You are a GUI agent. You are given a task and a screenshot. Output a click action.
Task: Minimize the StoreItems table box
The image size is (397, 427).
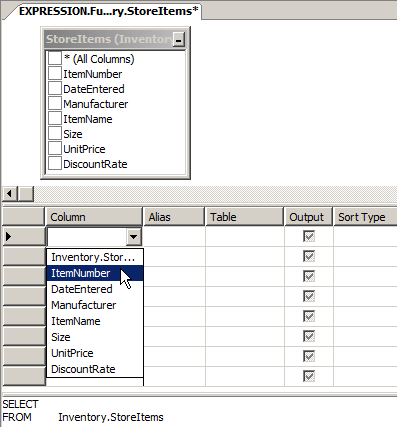[x=179, y=40]
